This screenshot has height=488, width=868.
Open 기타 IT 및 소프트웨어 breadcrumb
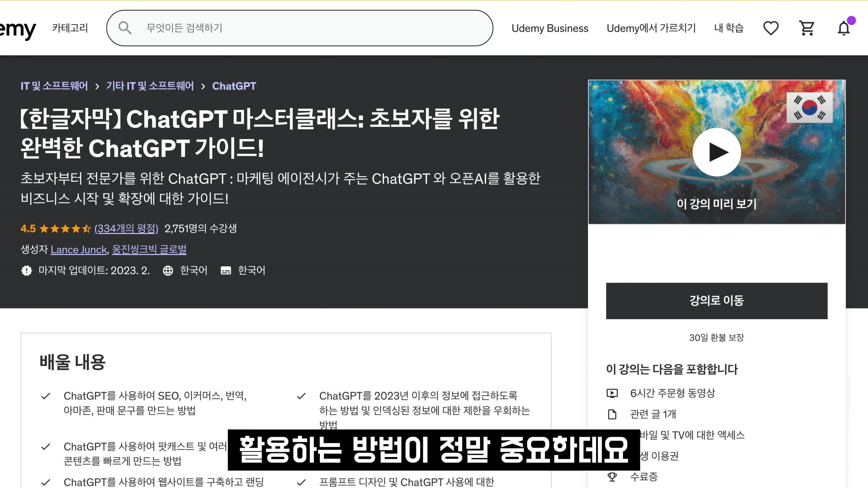(x=150, y=86)
